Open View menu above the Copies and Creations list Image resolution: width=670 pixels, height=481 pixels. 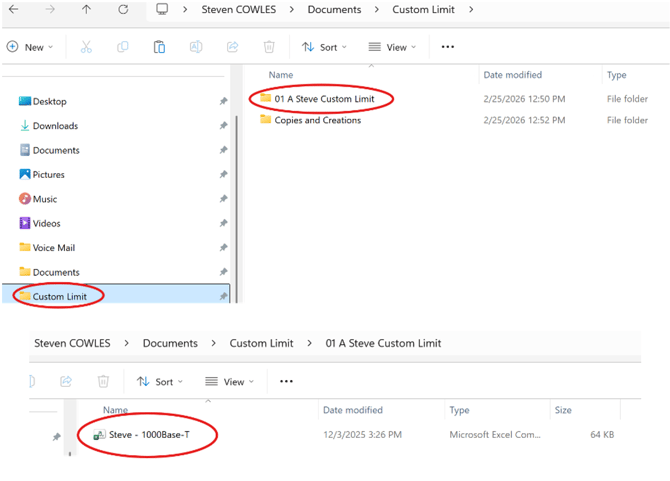click(x=391, y=47)
